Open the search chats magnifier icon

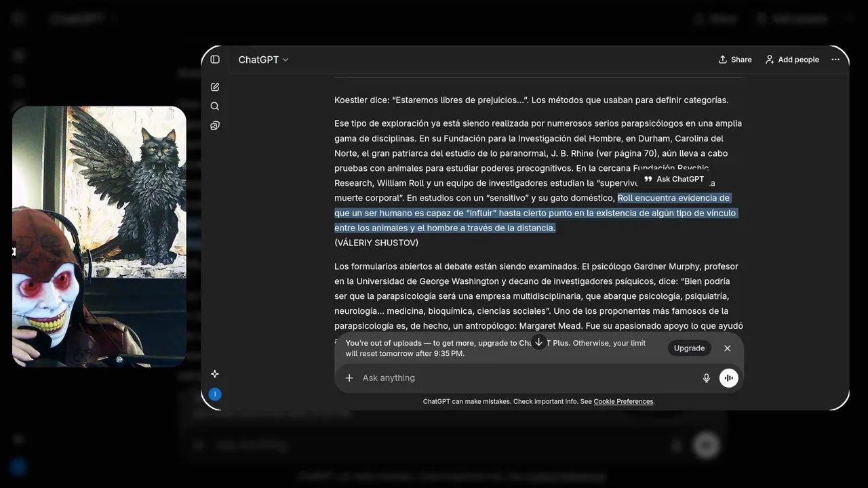tap(215, 106)
